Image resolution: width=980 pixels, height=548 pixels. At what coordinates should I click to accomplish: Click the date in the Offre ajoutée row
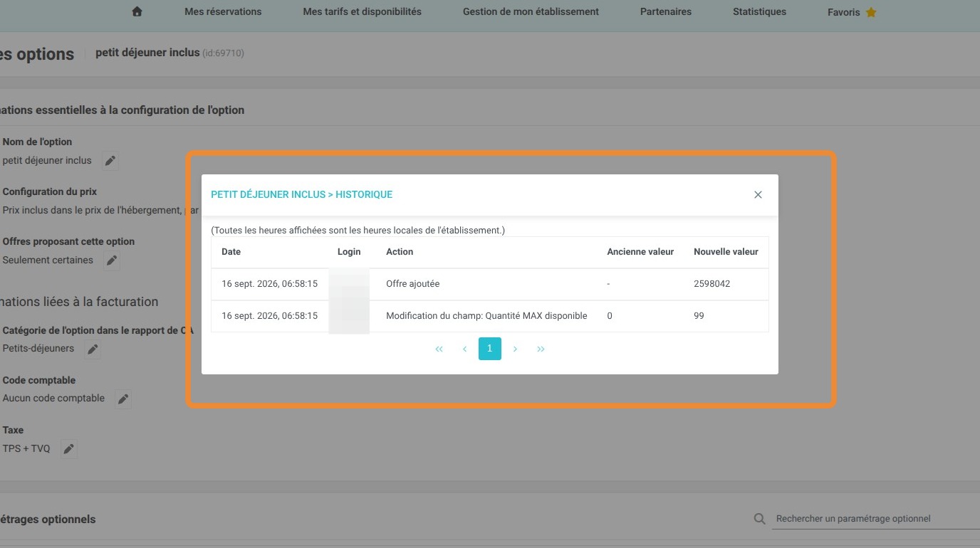tap(269, 284)
